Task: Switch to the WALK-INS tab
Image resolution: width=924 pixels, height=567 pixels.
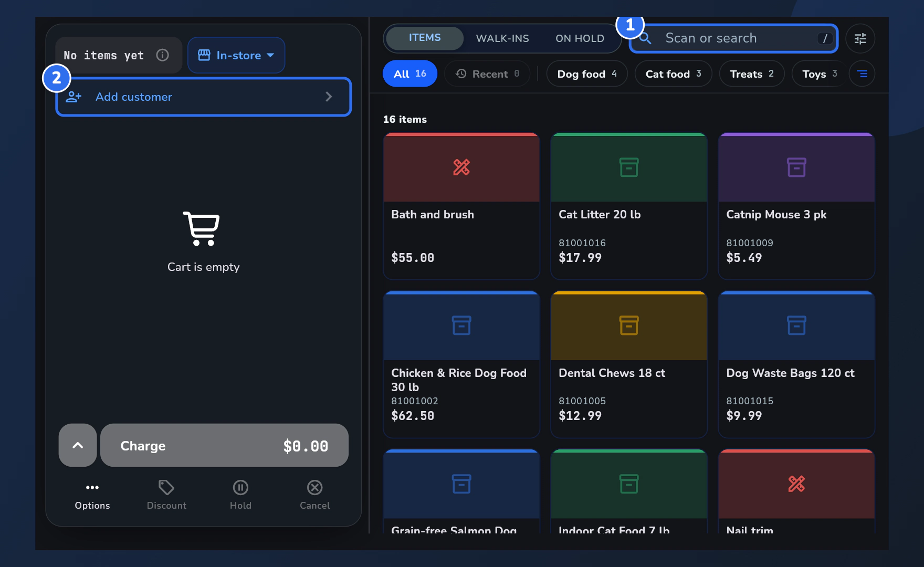Action: (x=502, y=38)
